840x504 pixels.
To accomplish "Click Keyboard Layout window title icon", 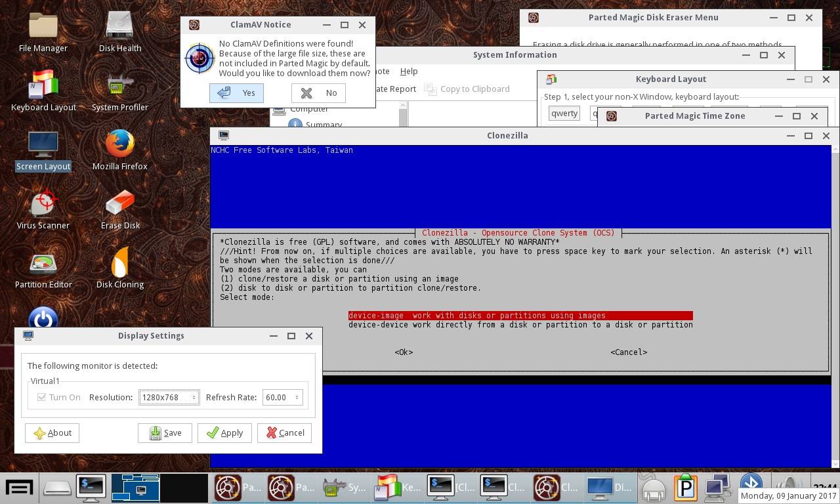I will 551,79.
